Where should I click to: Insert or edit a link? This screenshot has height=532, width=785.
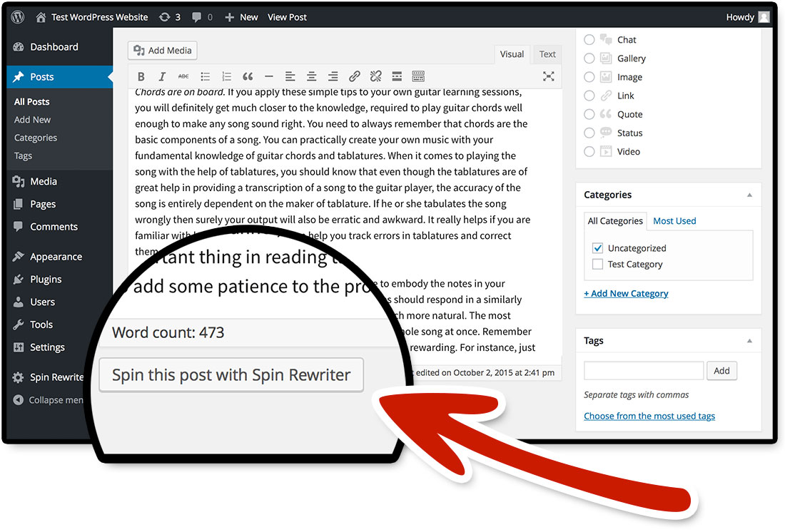tap(355, 76)
